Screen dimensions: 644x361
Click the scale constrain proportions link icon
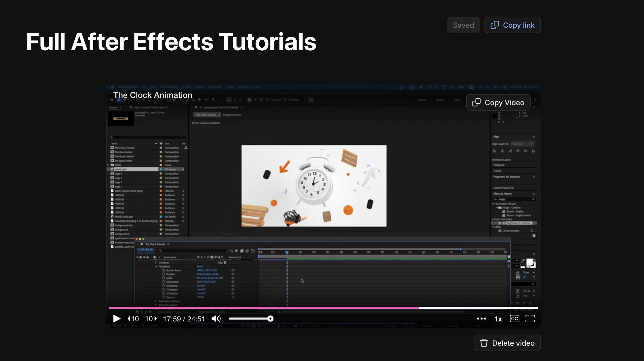click(198, 278)
